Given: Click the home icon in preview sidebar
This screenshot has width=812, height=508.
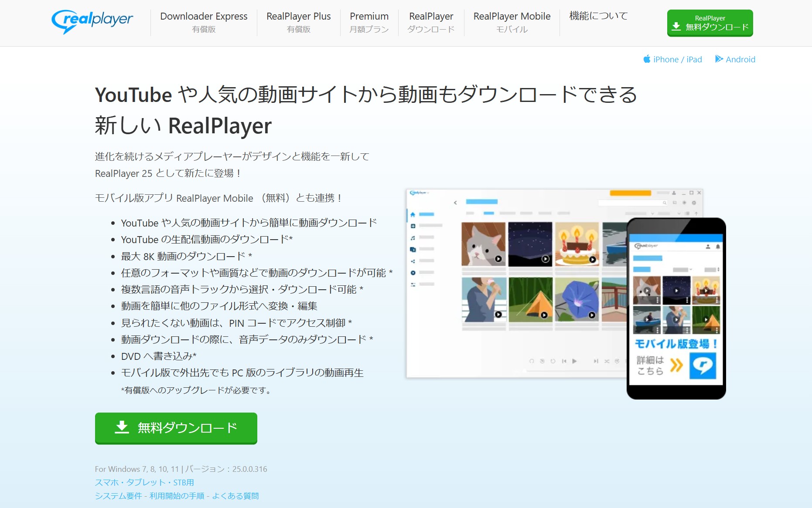Looking at the screenshot, I should (x=413, y=214).
